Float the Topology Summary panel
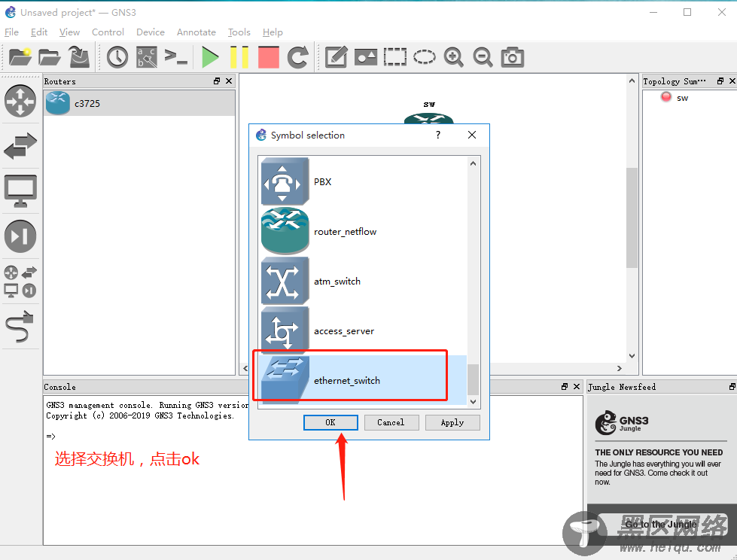Image resolution: width=737 pixels, height=560 pixels. [x=720, y=81]
